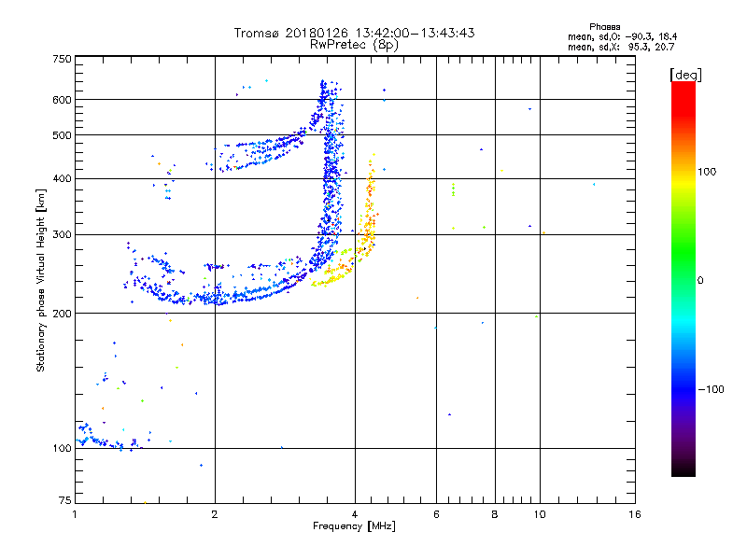This screenshot has width=747, height=560.
Task: Click the x-axis tick label '1'
Action: click(75, 514)
